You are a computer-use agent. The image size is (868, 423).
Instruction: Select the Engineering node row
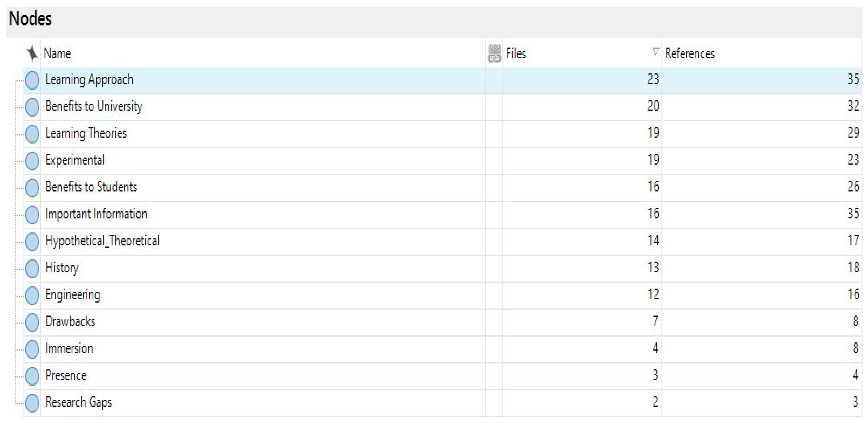tap(73, 295)
